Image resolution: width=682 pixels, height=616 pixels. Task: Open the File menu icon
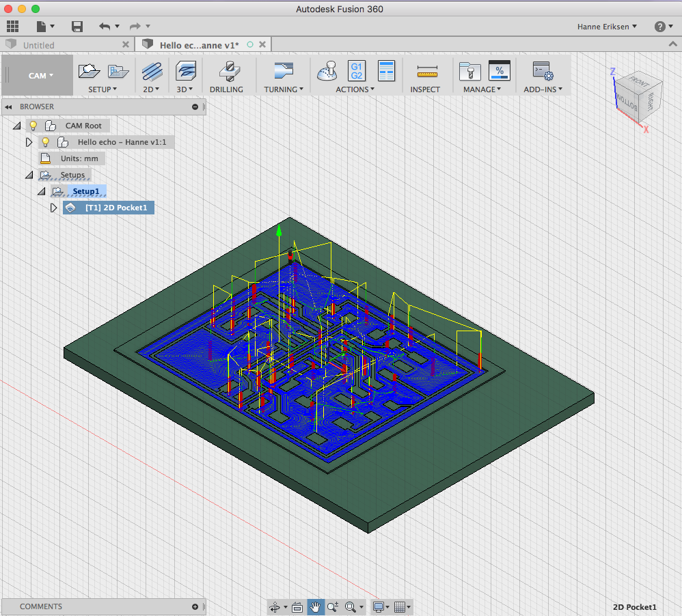41,27
